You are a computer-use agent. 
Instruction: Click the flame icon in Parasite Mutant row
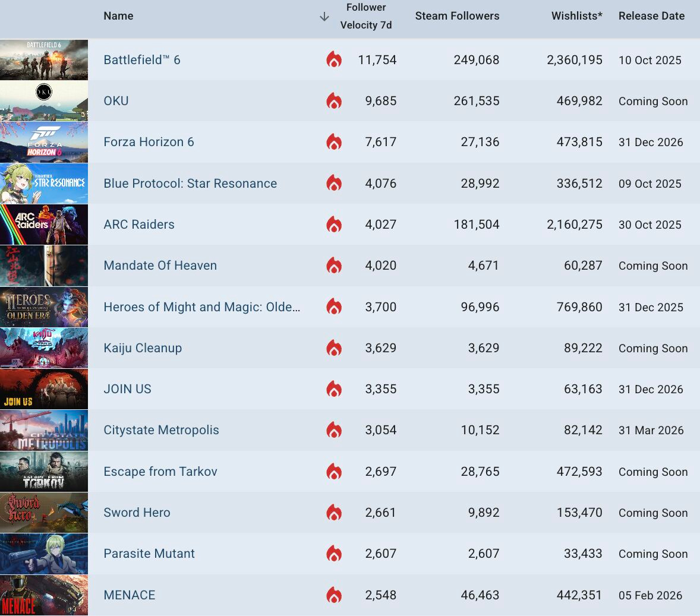point(334,554)
